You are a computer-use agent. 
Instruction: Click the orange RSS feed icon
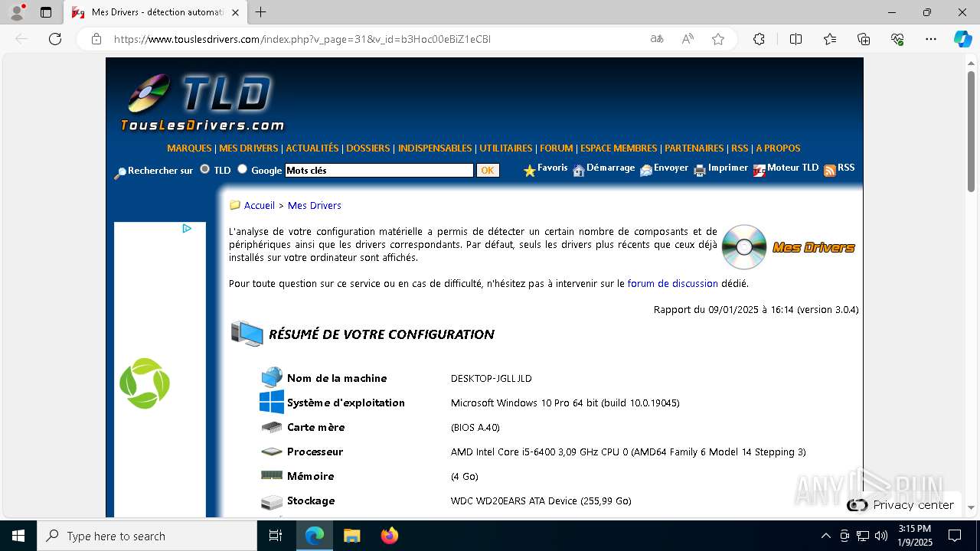829,171
